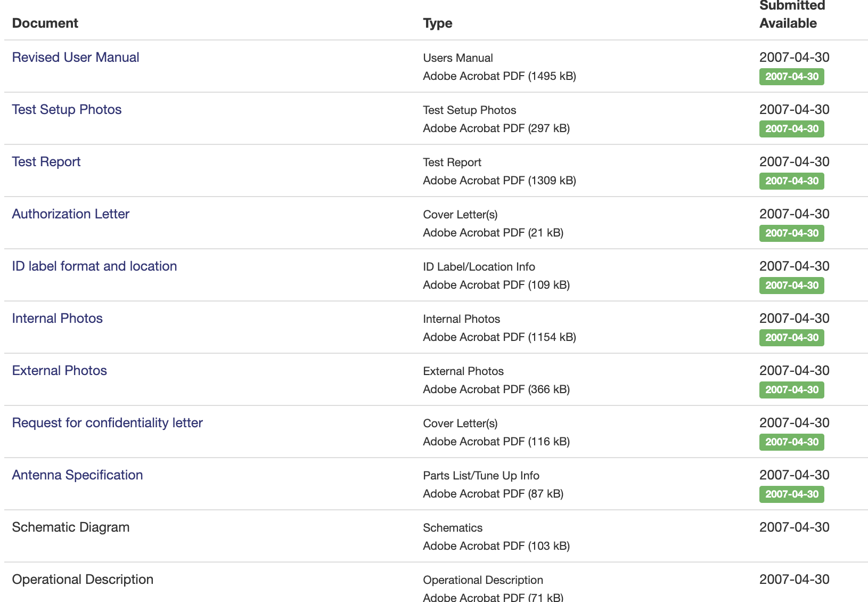Click green date badge in ID label row
This screenshot has width=868, height=602.
(792, 286)
